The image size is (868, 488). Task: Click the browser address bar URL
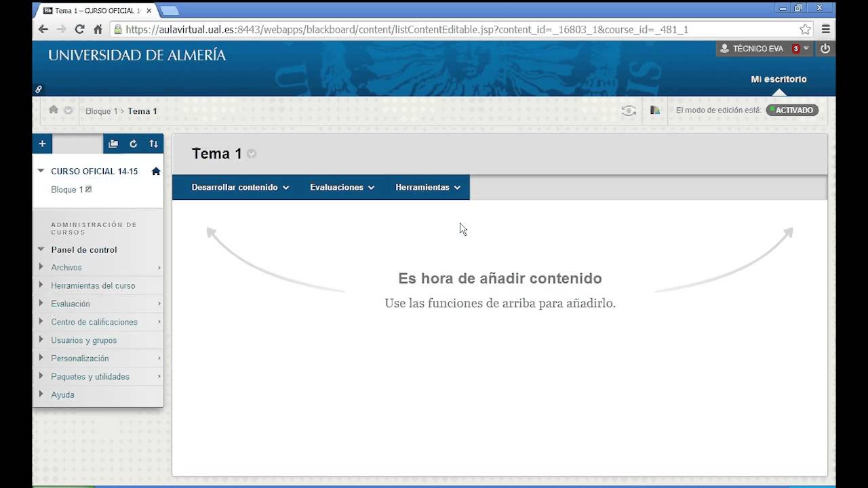[x=407, y=30]
